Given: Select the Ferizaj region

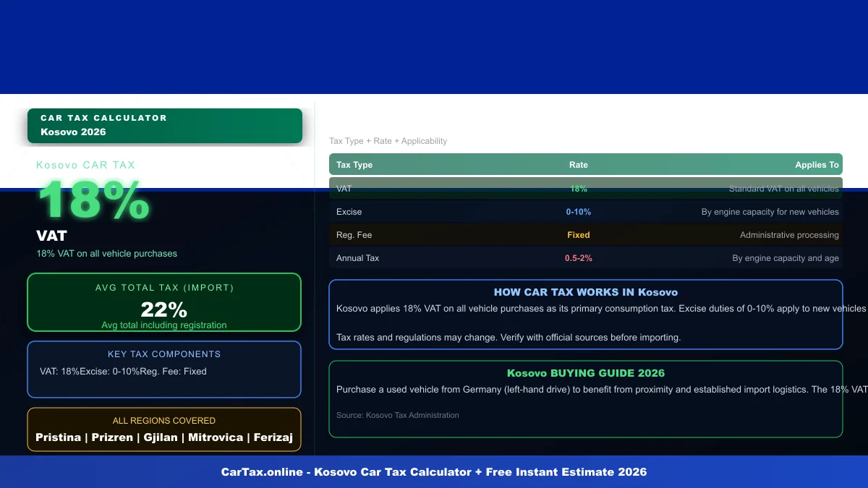Looking at the screenshot, I should point(273,437).
